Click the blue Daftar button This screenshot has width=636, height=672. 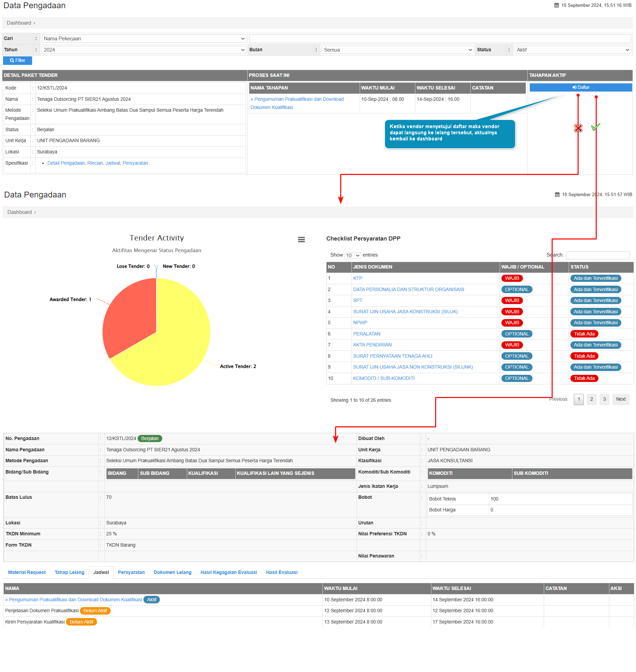pos(580,87)
